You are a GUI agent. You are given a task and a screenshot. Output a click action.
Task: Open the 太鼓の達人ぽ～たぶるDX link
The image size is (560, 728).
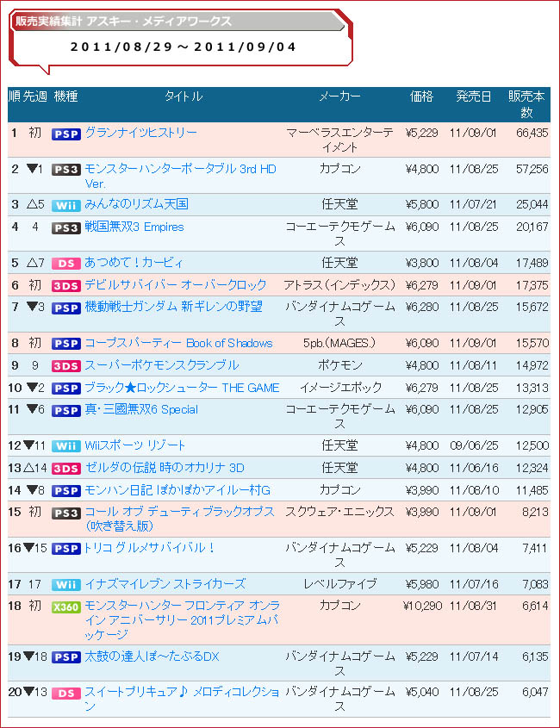coord(152,656)
